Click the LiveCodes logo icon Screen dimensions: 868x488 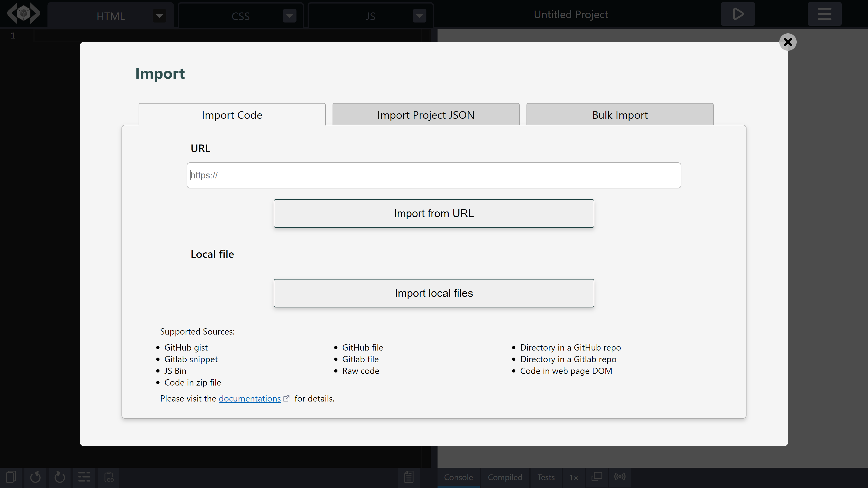[24, 14]
